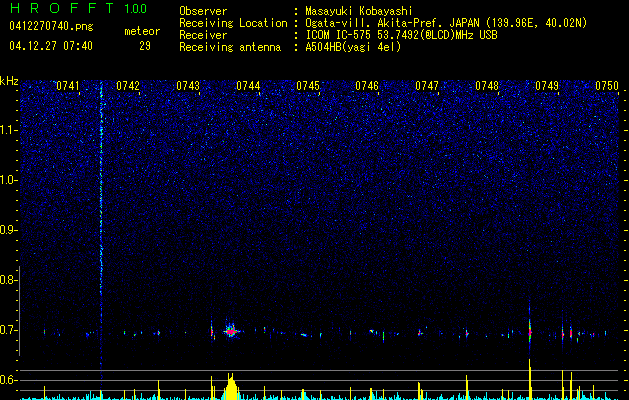Screen dimensions: 629x400
Task: Click the 0741 time marker
Action: (67, 86)
